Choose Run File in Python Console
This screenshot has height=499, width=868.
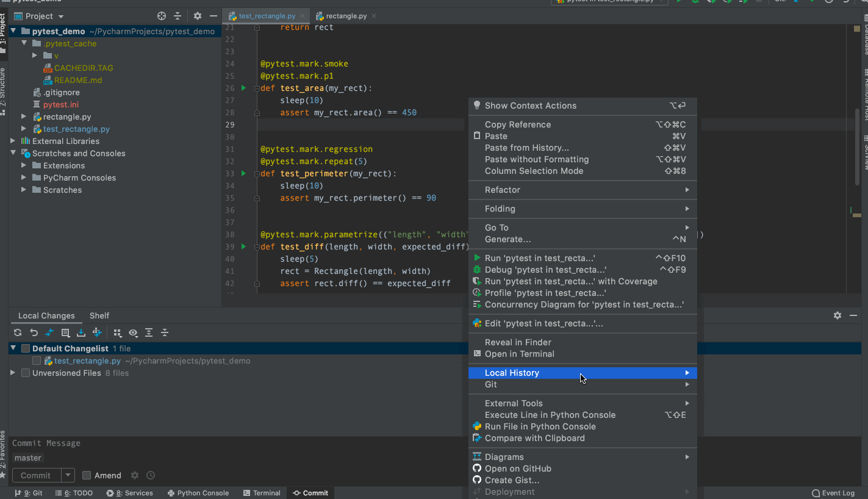[x=583, y=426]
